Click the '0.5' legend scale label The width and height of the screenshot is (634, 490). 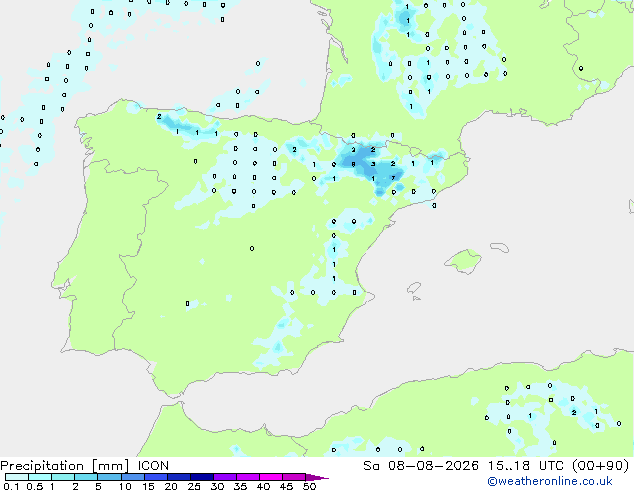(x=35, y=486)
